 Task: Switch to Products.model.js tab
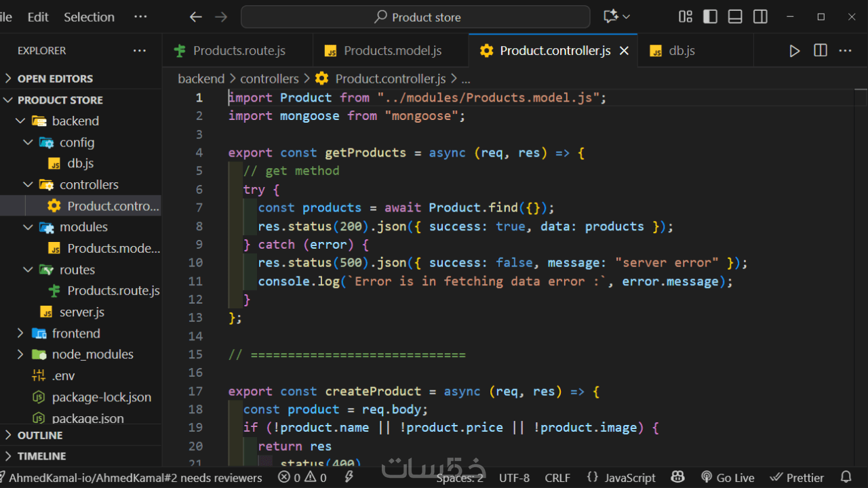[x=392, y=51]
